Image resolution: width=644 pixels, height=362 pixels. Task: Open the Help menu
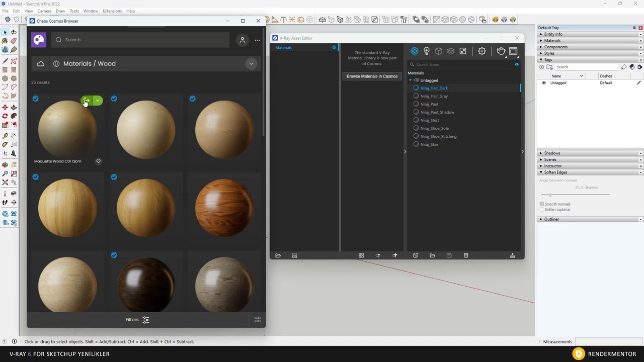pyautogui.click(x=130, y=11)
